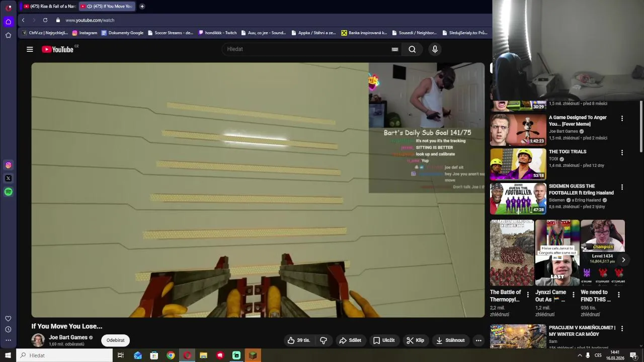Open Task View on the taskbar
The image size is (644, 362).
click(x=121, y=355)
